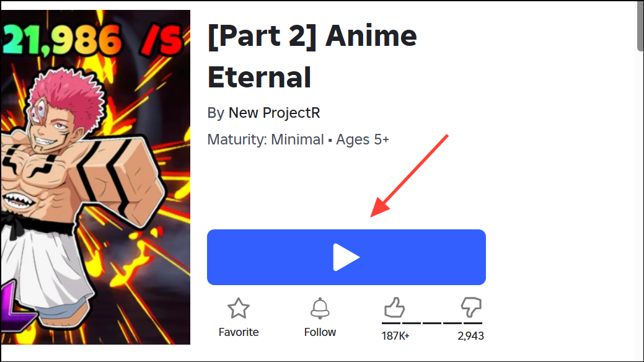Click the page vertical scrollbar thumb
The height and width of the screenshot is (362, 644).
640,26
